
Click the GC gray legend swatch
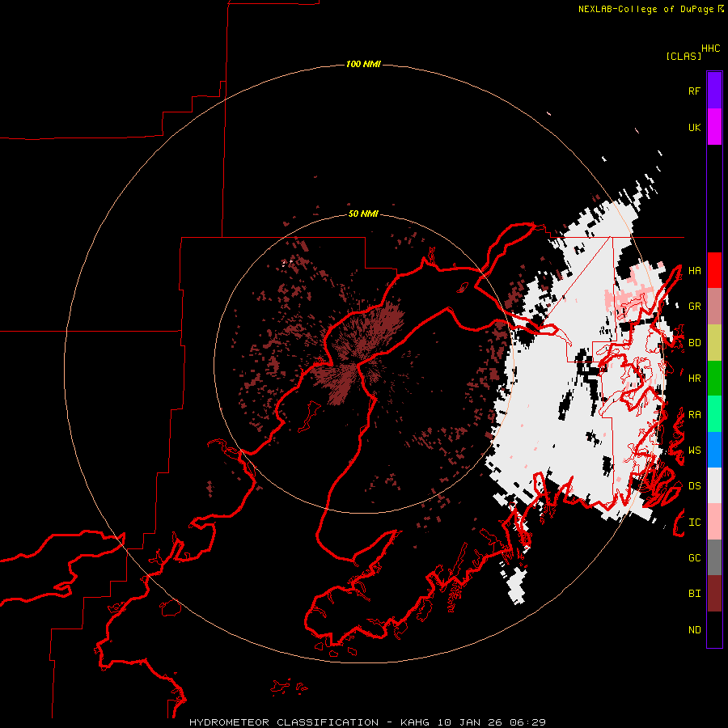pos(714,557)
